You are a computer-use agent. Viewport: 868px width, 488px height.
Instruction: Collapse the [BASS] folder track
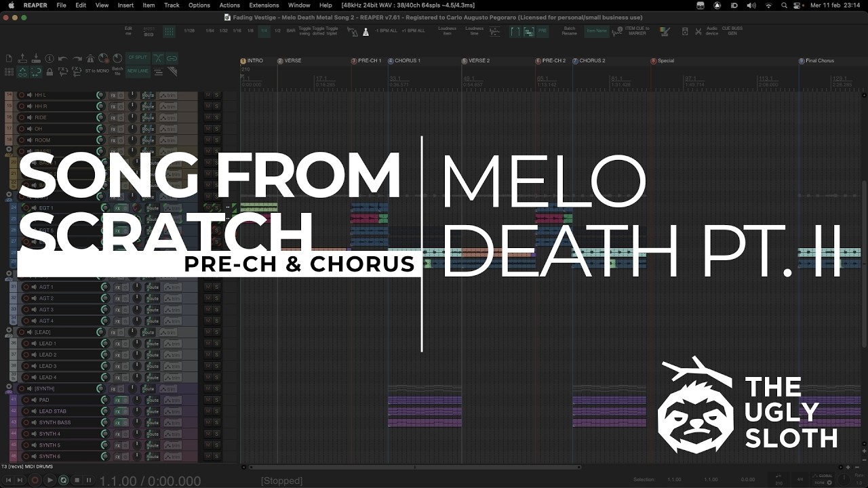(x=9, y=149)
